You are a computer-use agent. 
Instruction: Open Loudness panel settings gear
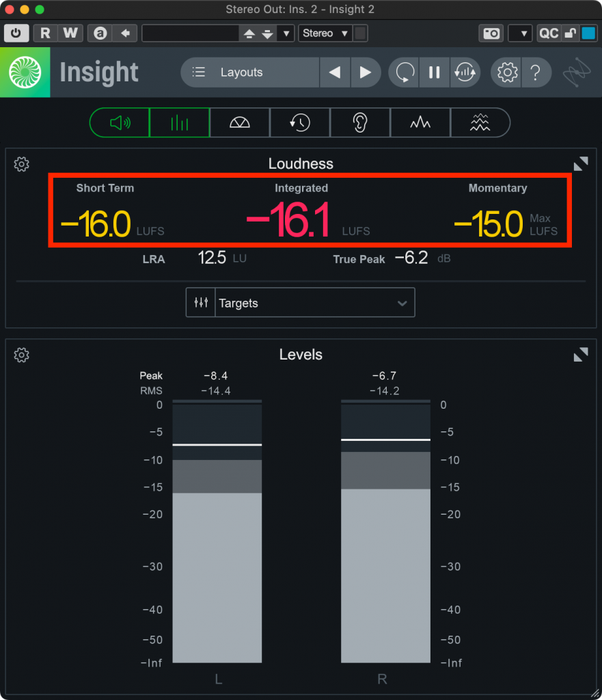tap(22, 164)
